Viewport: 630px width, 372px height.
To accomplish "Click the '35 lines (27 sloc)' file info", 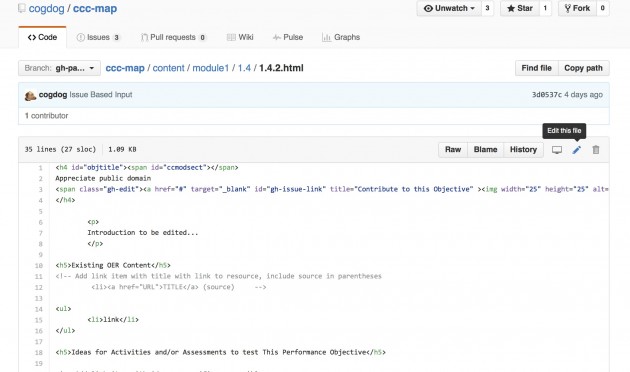I will (x=60, y=149).
